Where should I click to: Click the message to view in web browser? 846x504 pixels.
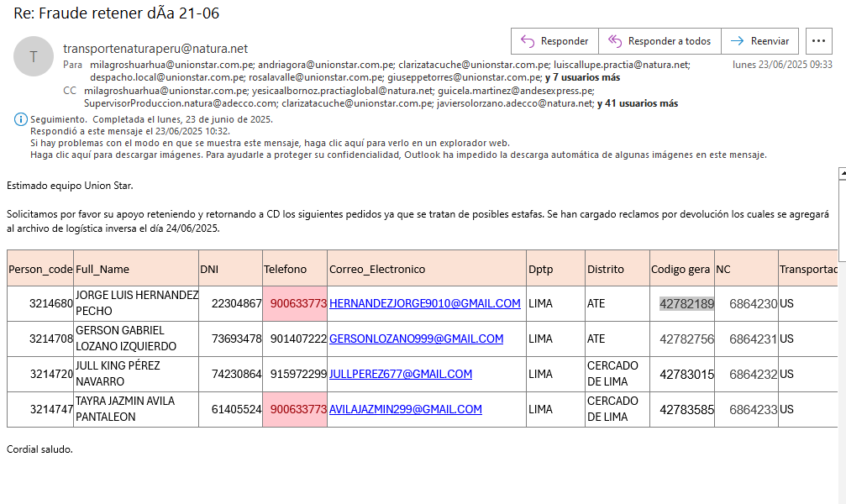coord(269,143)
